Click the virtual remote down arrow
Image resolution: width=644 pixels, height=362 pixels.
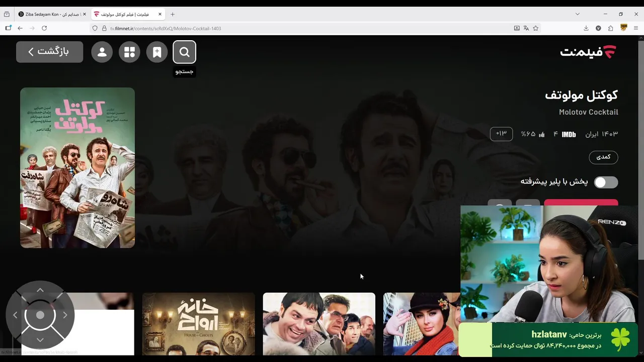[x=40, y=340]
